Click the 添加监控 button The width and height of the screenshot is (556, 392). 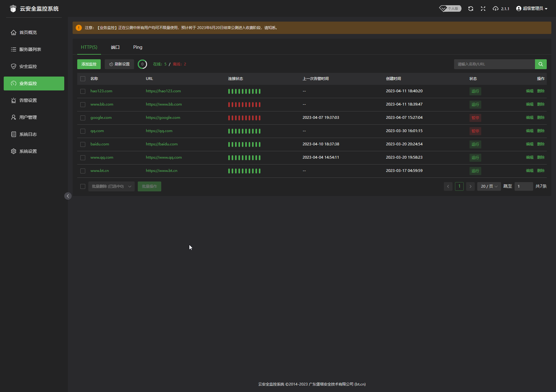click(x=89, y=64)
